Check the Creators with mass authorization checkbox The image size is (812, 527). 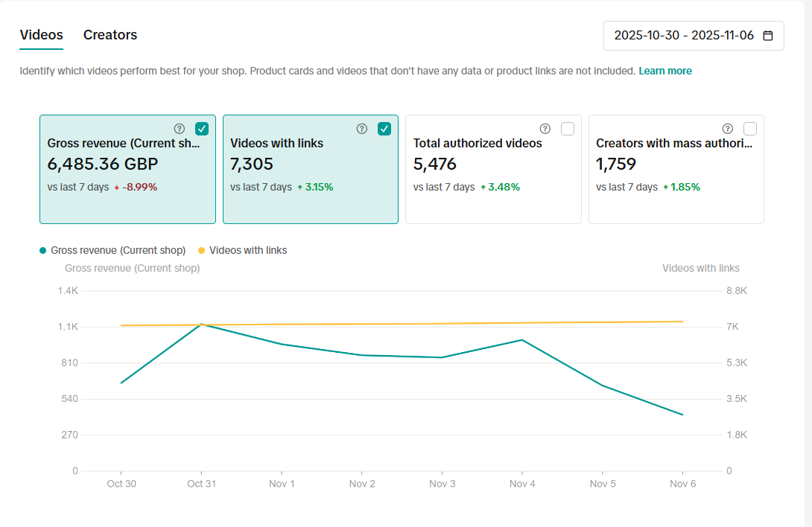(749, 128)
